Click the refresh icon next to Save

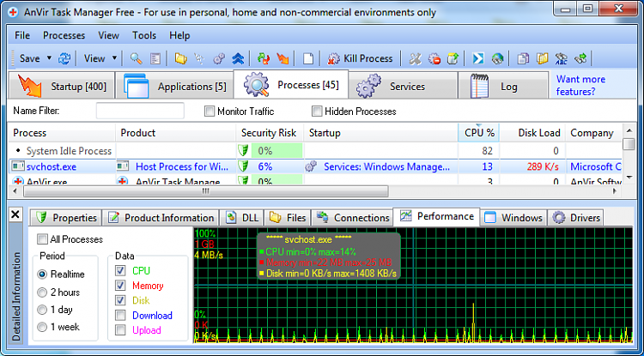(x=64, y=58)
